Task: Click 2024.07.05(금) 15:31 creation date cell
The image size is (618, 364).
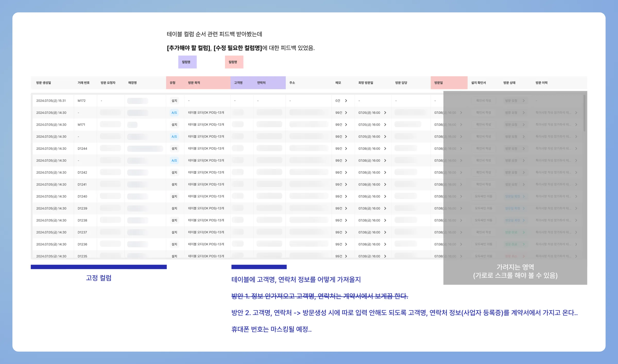Action: click(51, 101)
